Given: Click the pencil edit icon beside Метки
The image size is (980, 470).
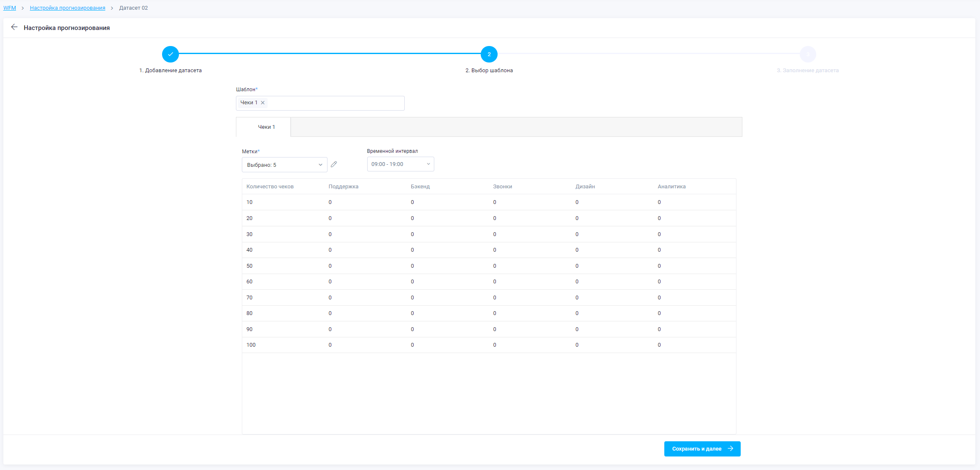Looking at the screenshot, I should pos(334,164).
